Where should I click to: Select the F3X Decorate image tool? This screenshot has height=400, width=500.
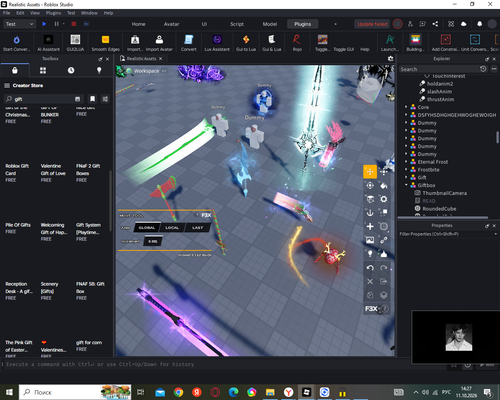(370, 240)
